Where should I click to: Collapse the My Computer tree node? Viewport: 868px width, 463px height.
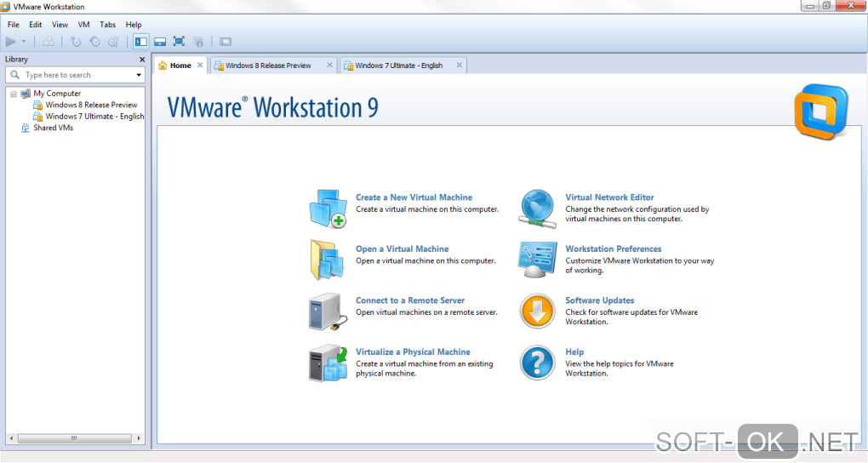[14, 94]
